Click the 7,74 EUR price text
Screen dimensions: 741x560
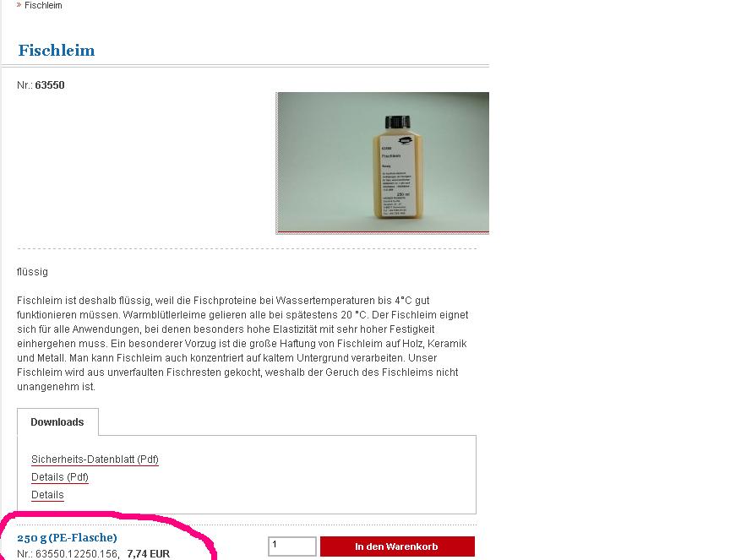[149, 554]
